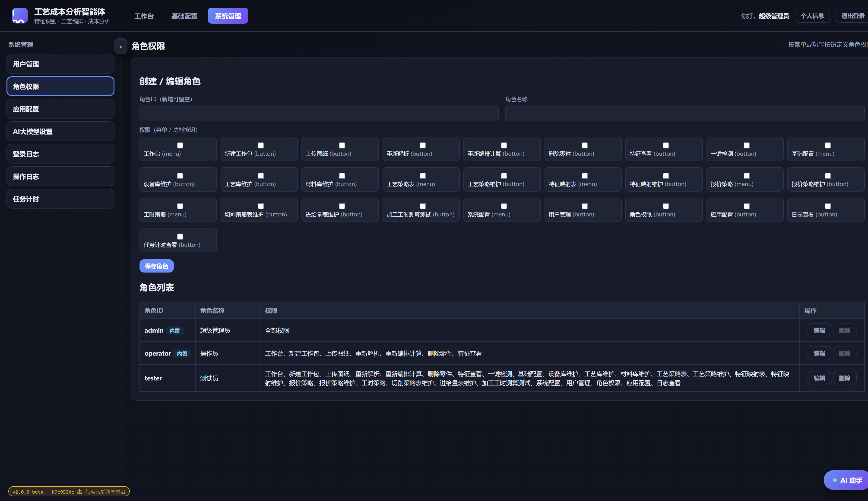The width and height of the screenshot is (868, 501).
Task: Open the 工作台 top navigation tab
Action: (x=144, y=16)
